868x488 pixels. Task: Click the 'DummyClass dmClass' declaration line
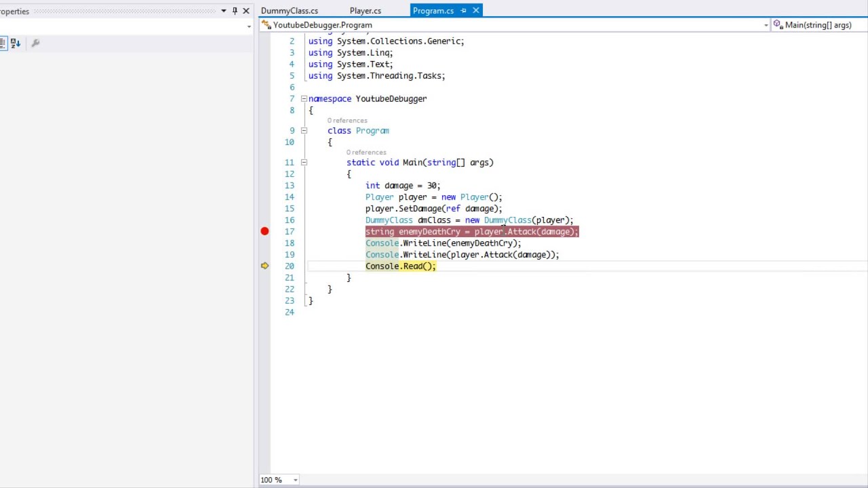[469, 220]
